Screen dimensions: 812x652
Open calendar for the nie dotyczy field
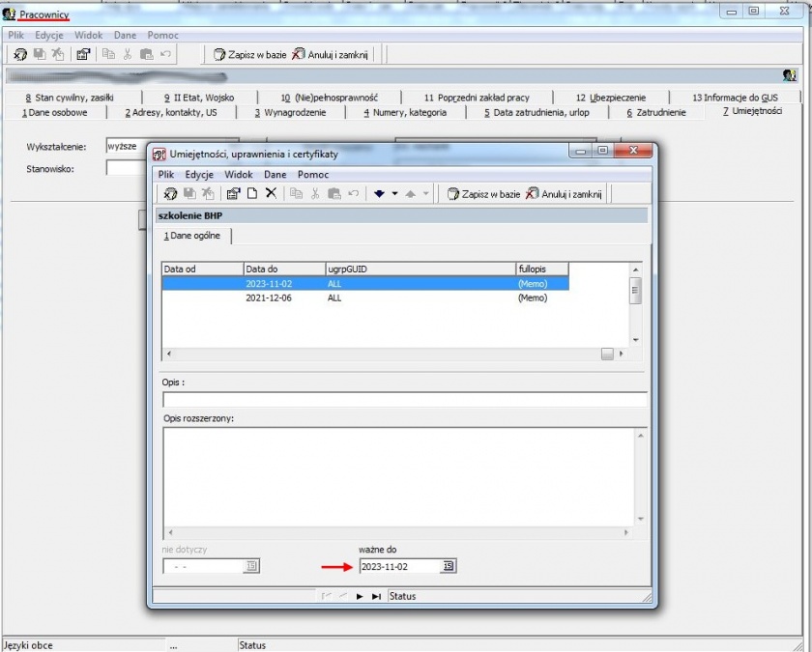coord(251,566)
